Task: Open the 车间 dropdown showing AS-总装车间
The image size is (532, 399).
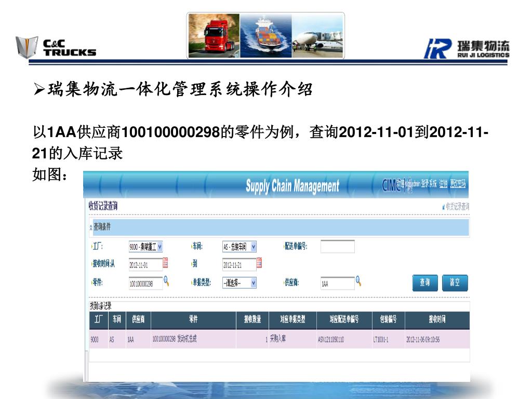Action: 239,247
